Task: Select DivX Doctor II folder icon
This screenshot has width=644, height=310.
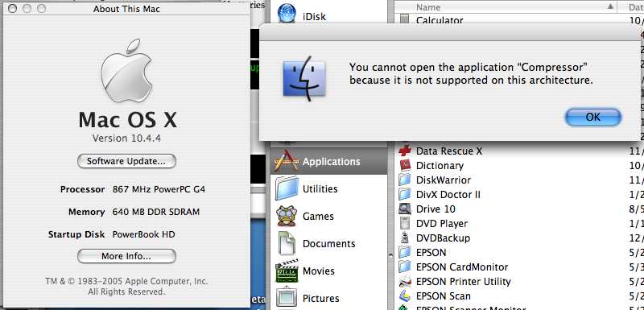Action: point(405,194)
